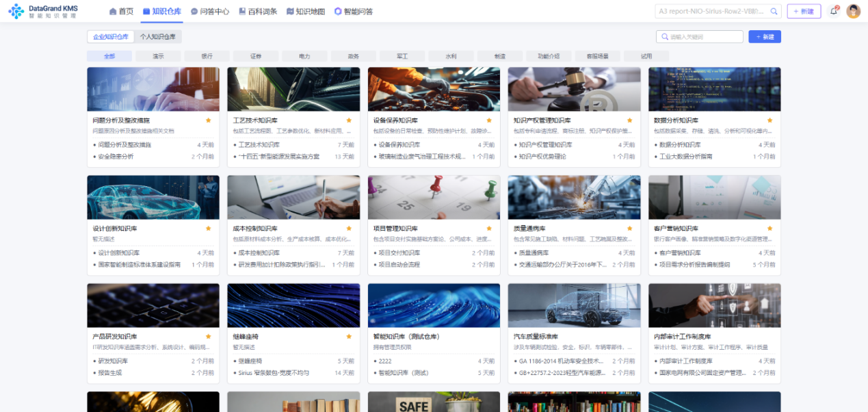The width and height of the screenshot is (868, 412).
Task: Click the DataGrand KMS logo
Action: [x=44, y=11]
